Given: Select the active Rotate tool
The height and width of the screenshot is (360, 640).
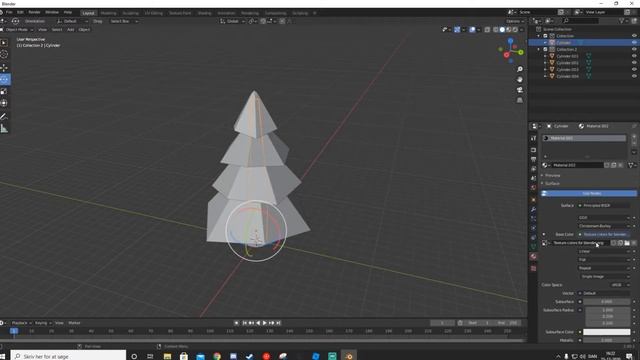Looking at the screenshot, I should [4, 80].
